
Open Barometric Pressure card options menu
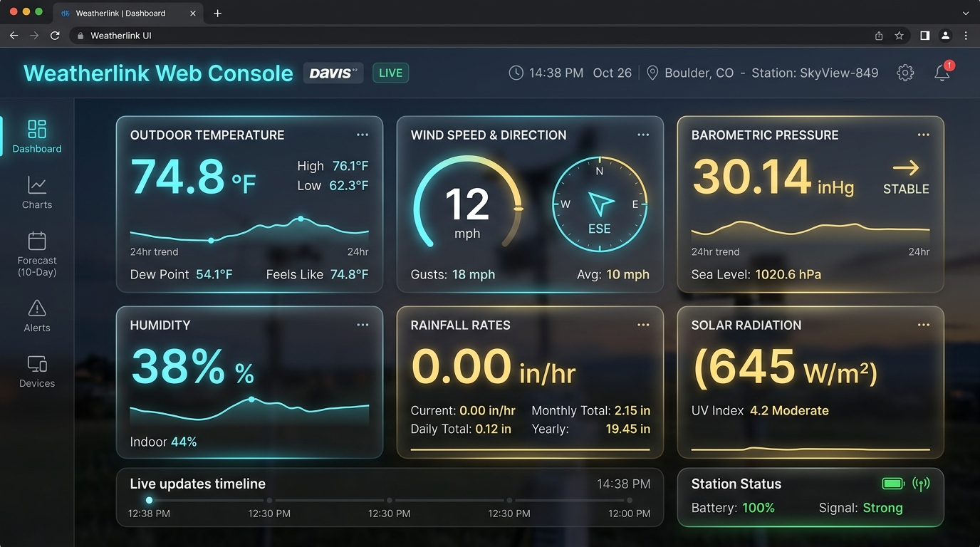click(x=924, y=135)
